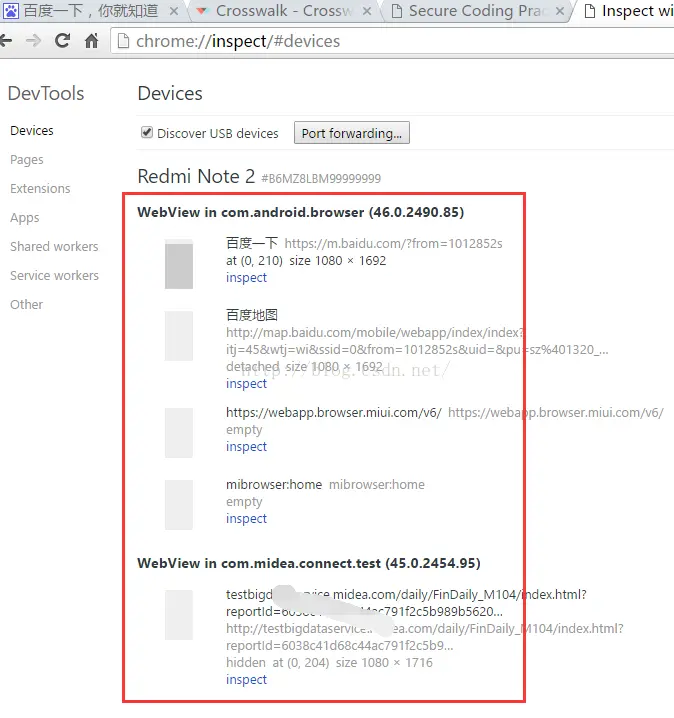Go to the browser home page
674x718 pixels.
[92, 41]
